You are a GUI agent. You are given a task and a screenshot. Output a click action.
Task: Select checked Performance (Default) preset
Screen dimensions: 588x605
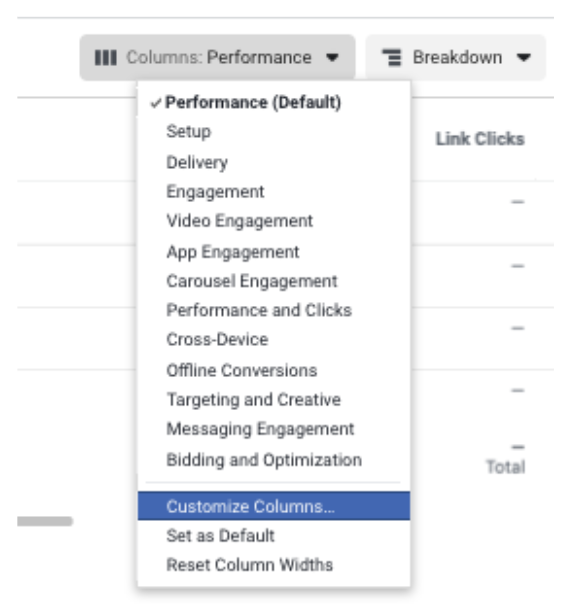coord(274,103)
